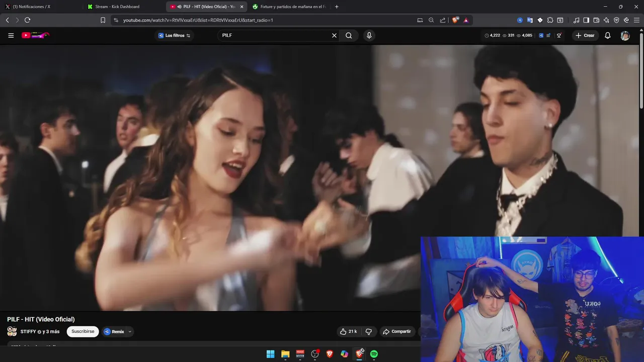
Task: Dislike the video with thumbs down
Action: click(x=369, y=332)
